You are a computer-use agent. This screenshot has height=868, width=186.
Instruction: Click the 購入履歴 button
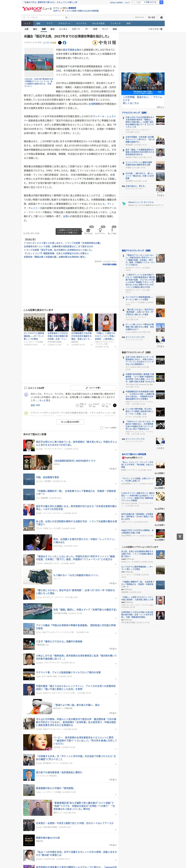click(152, 18)
